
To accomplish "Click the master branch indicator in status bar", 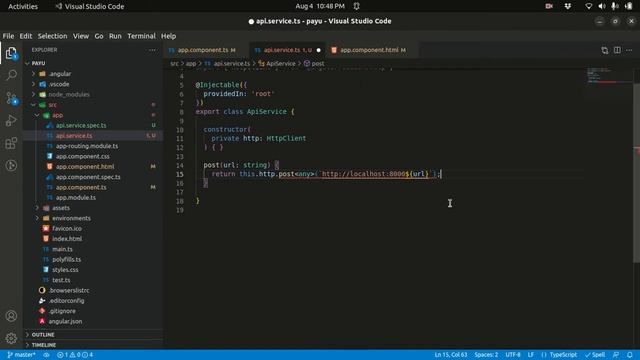I will 21,355.
